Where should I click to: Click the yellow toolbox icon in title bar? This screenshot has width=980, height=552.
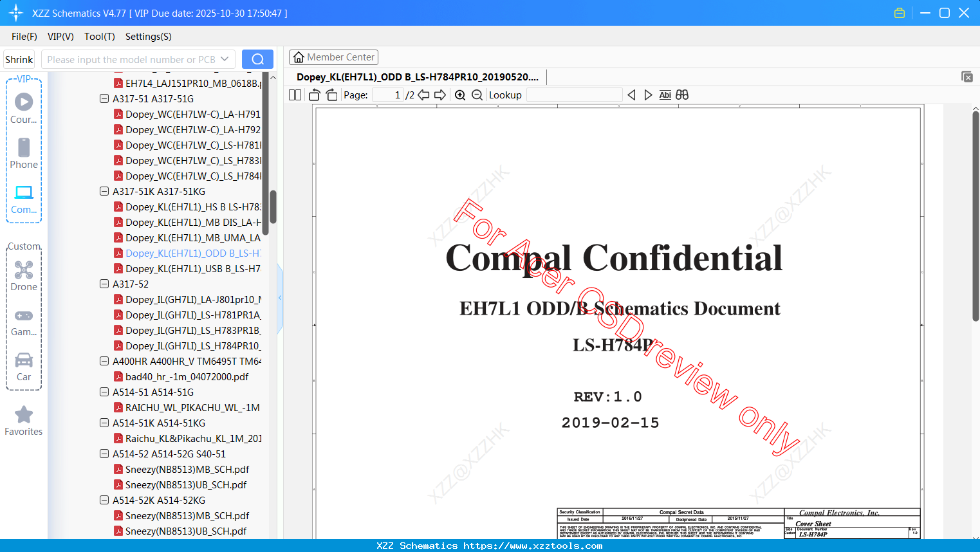click(x=900, y=13)
